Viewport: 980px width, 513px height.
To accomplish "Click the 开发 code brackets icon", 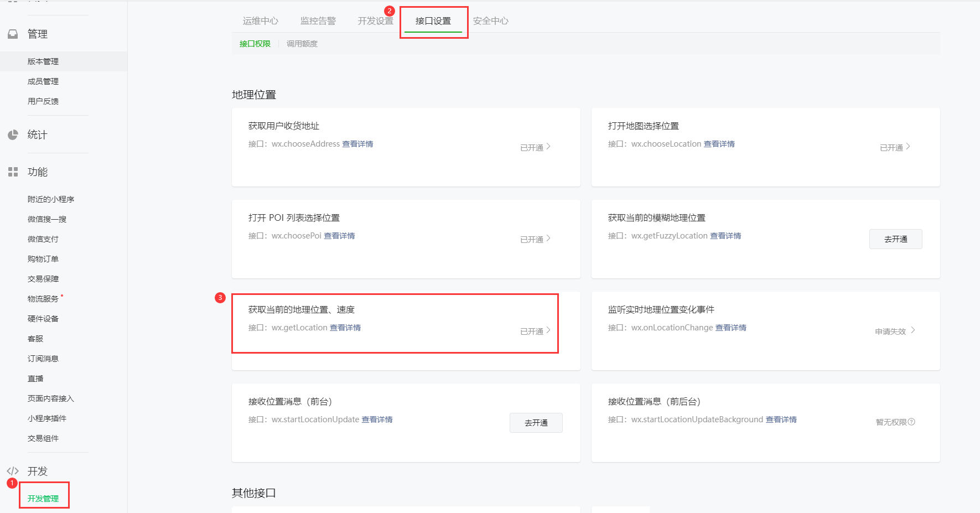I will click(x=13, y=471).
